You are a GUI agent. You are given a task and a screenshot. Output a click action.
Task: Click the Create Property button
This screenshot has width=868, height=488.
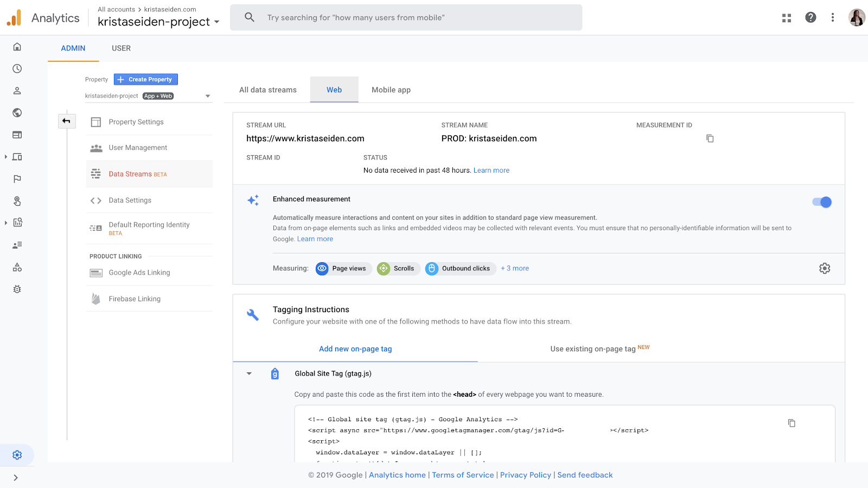tap(146, 79)
